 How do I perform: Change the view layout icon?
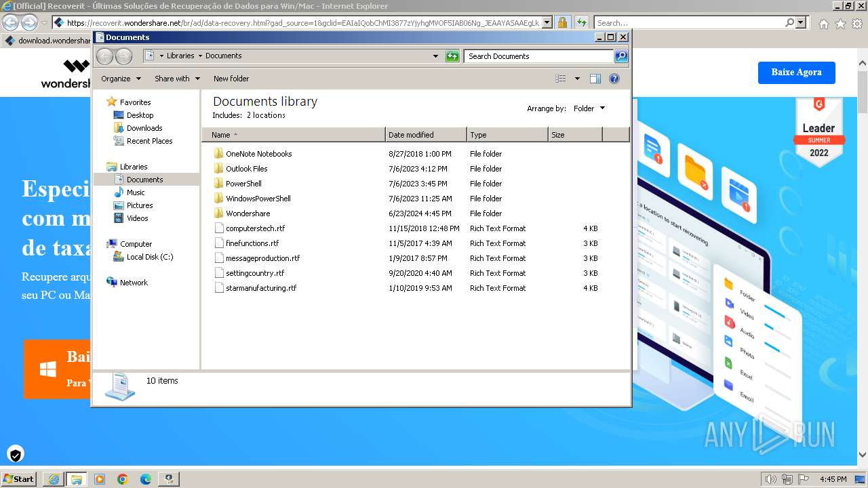coord(561,79)
